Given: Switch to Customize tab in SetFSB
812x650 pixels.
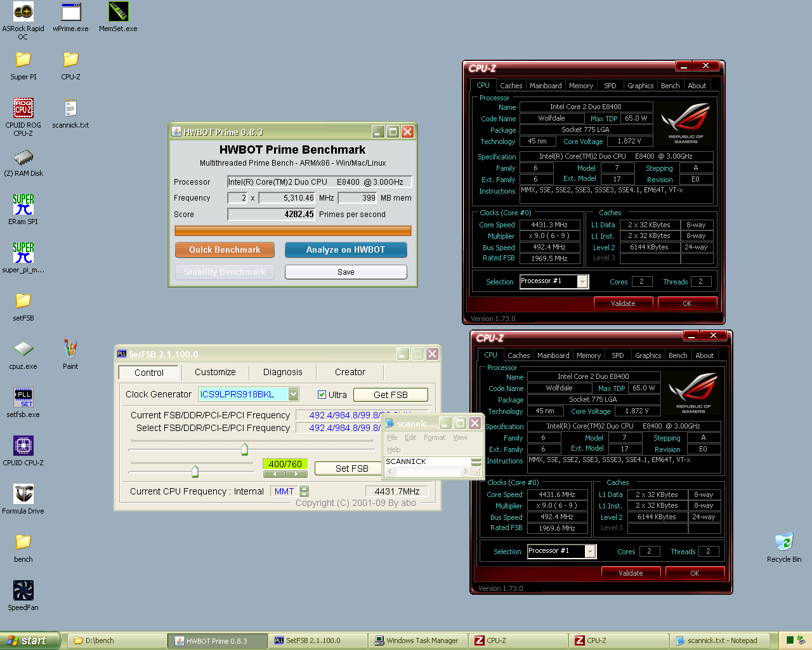Looking at the screenshot, I should pos(215,373).
